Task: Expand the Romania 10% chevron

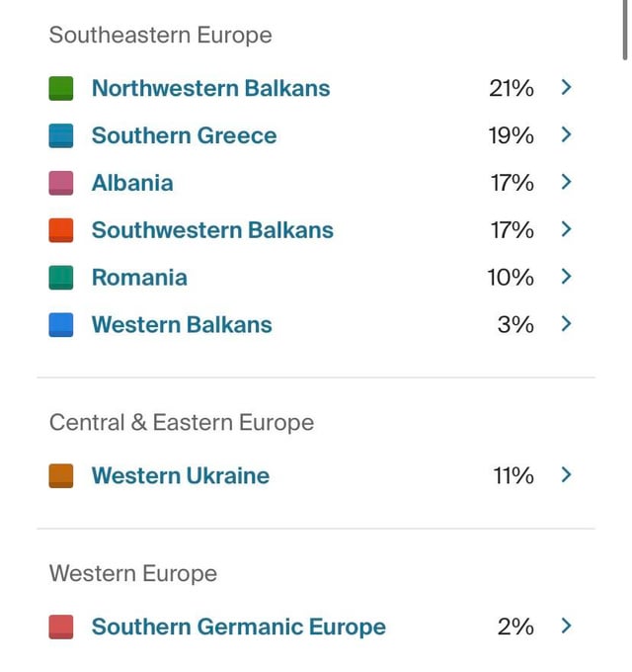Action: tap(566, 277)
